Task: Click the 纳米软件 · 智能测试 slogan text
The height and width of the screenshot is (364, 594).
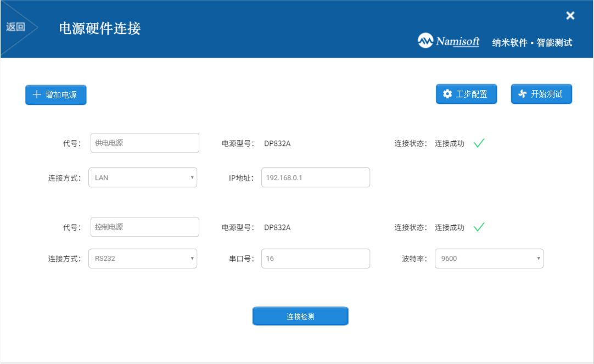Action: [533, 42]
